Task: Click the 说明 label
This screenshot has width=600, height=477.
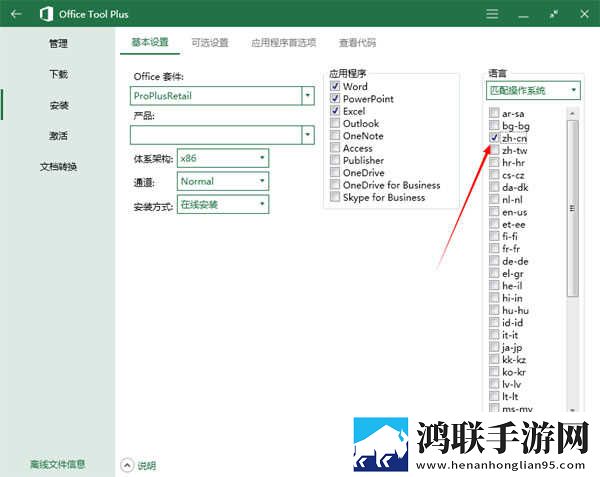Action: [147, 466]
